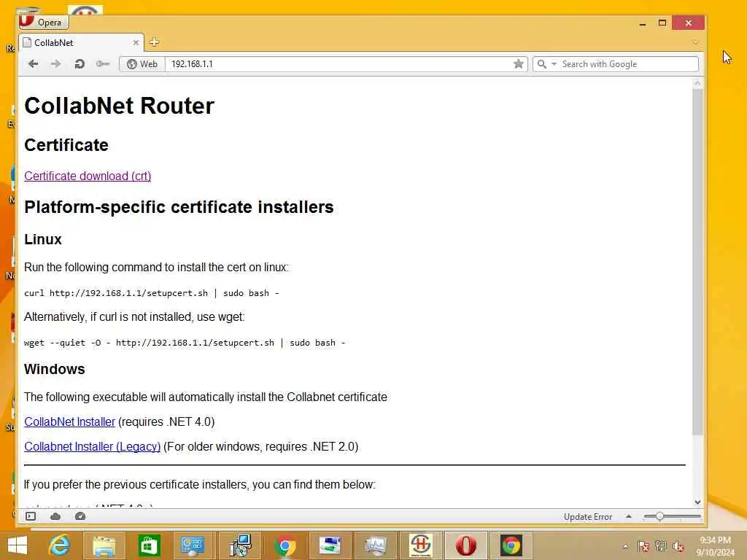The width and height of the screenshot is (747, 560).
Task: Click the zoom slider handle
Action: point(659,516)
